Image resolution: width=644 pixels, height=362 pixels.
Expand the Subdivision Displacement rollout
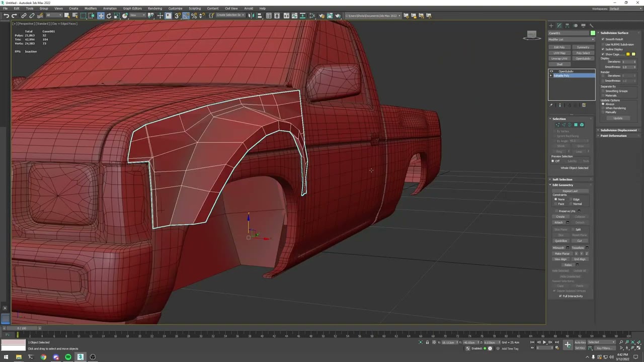pyautogui.click(x=618, y=130)
